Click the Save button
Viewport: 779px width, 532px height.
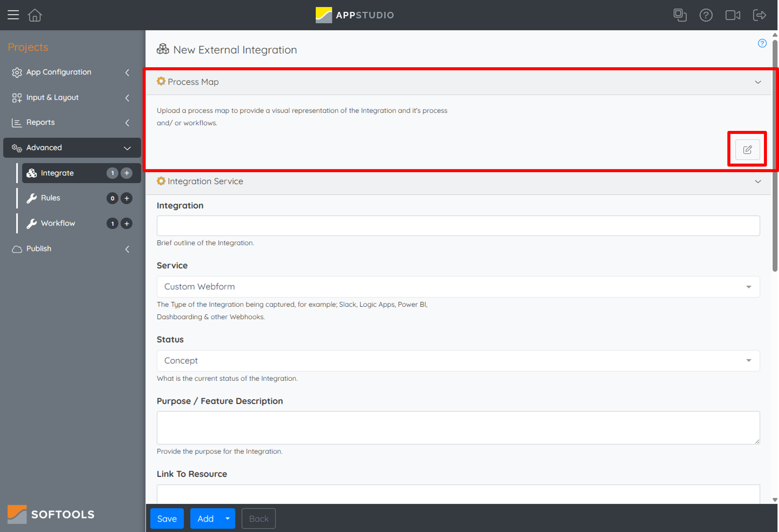click(x=167, y=518)
